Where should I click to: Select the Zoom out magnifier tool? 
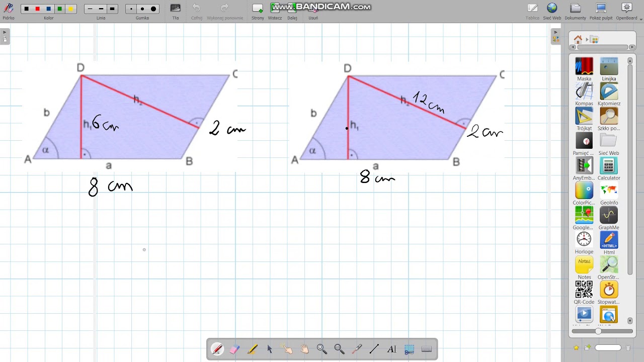tap(339, 349)
